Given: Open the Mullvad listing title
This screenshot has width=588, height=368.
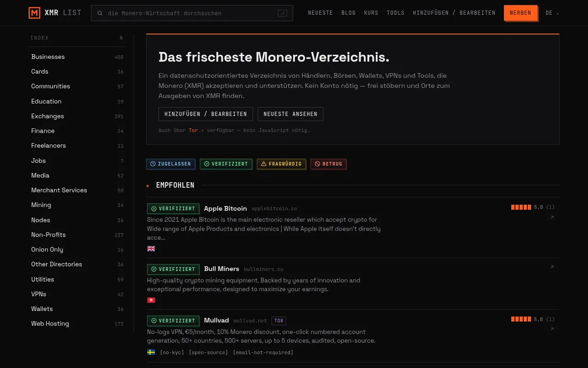Looking at the screenshot, I should point(216,320).
